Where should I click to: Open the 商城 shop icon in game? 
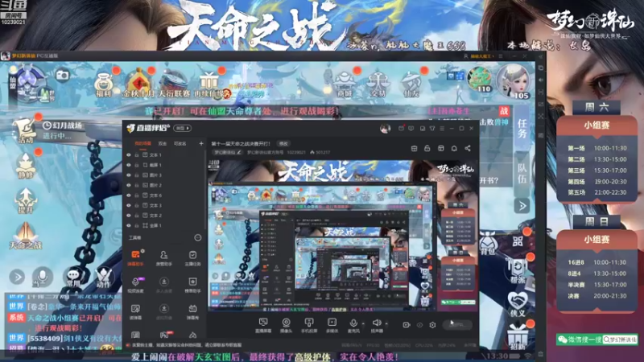click(345, 84)
